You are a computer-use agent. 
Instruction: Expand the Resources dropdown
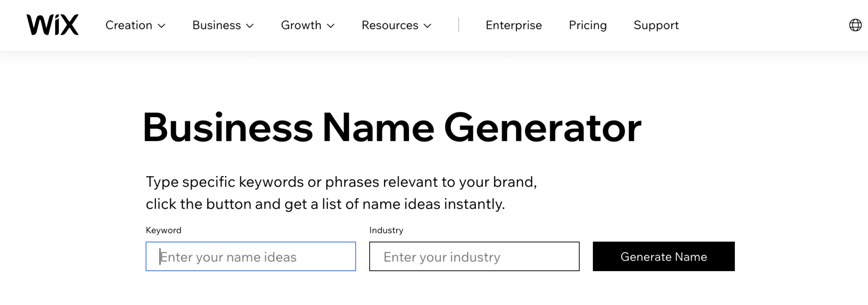tap(390, 25)
